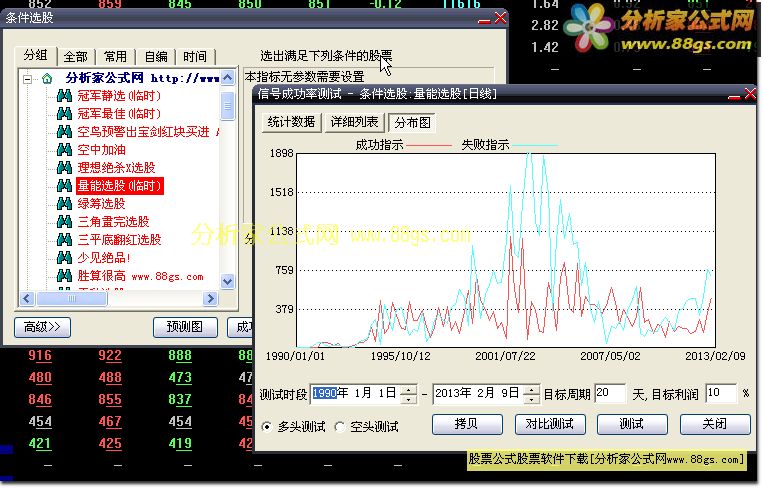
Task: Select the 冠军最佳(临时) formula
Action: coord(119,113)
